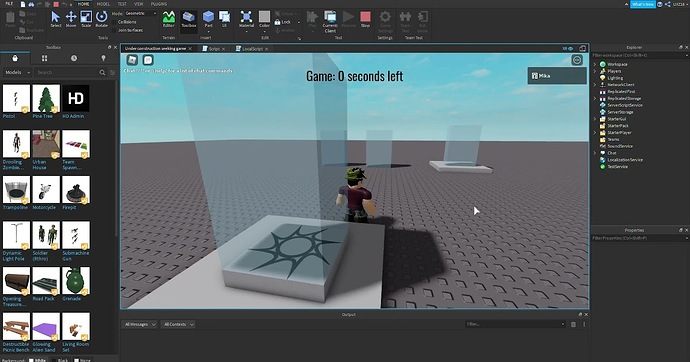Clear the Output with the trash icon
The width and height of the screenshot is (690, 362).
coord(573,324)
